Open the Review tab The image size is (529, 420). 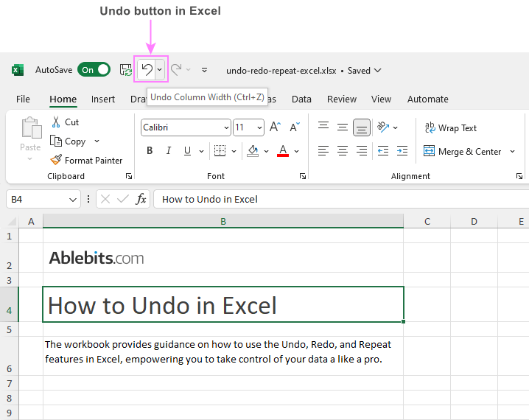click(341, 99)
